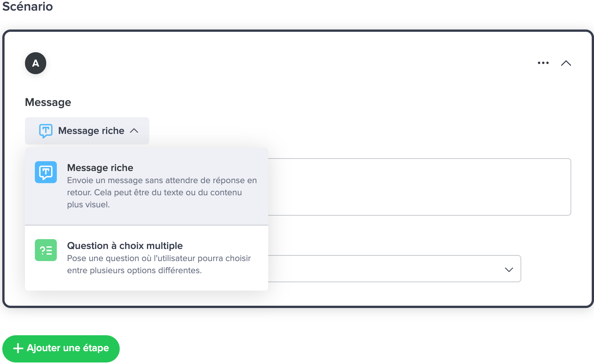Collapse step A with the chevron
The height and width of the screenshot is (364, 594).
(x=566, y=63)
